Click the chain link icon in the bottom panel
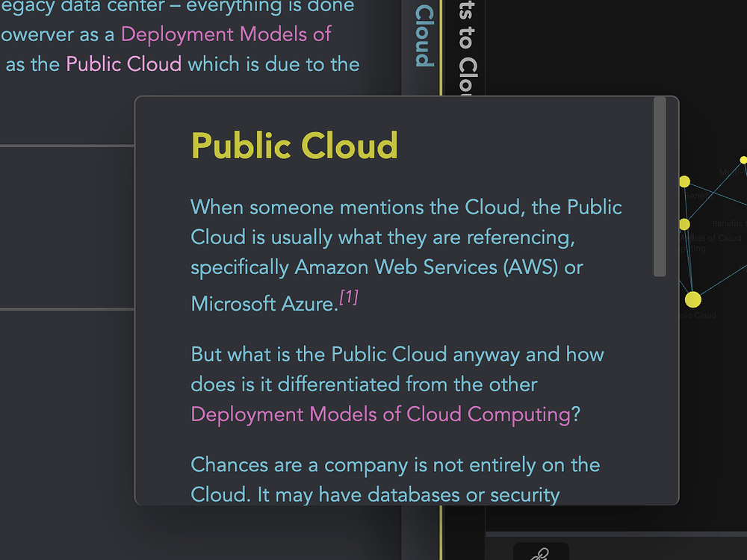Screen dimensions: 747x560 pyautogui.click(x=541, y=556)
